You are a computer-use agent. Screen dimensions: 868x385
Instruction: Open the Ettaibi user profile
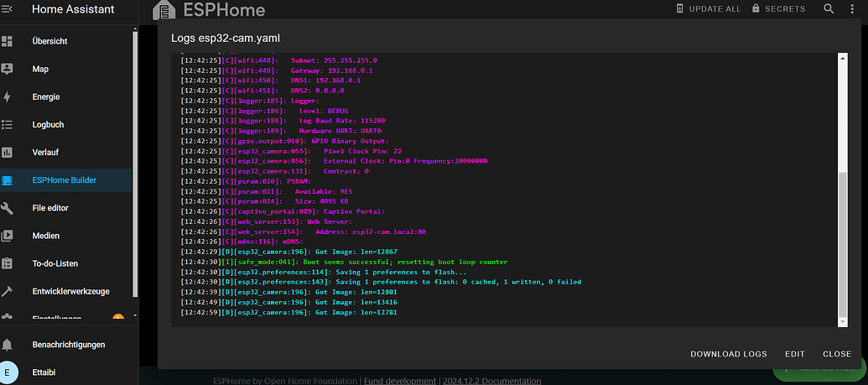point(46,372)
